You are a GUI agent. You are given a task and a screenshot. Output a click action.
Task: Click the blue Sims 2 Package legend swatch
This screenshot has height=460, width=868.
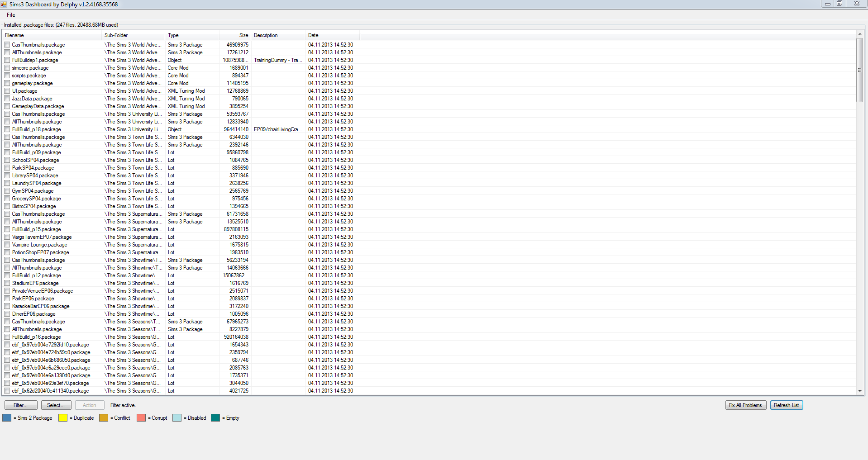click(x=7, y=417)
